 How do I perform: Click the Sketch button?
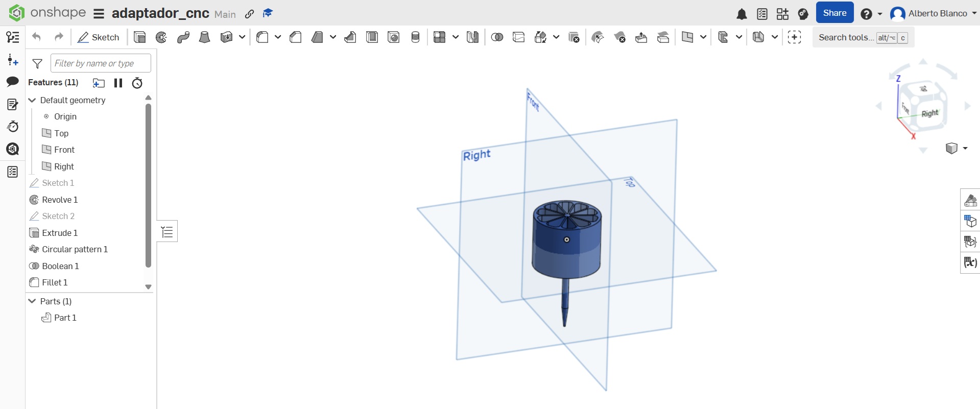(99, 37)
